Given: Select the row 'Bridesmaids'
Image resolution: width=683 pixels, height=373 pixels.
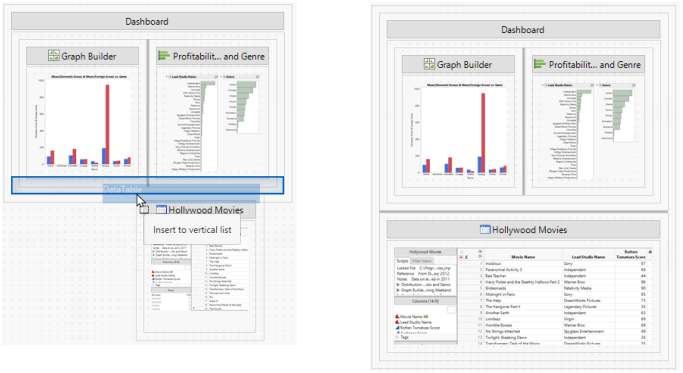Looking at the screenshot, I should (555, 288).
